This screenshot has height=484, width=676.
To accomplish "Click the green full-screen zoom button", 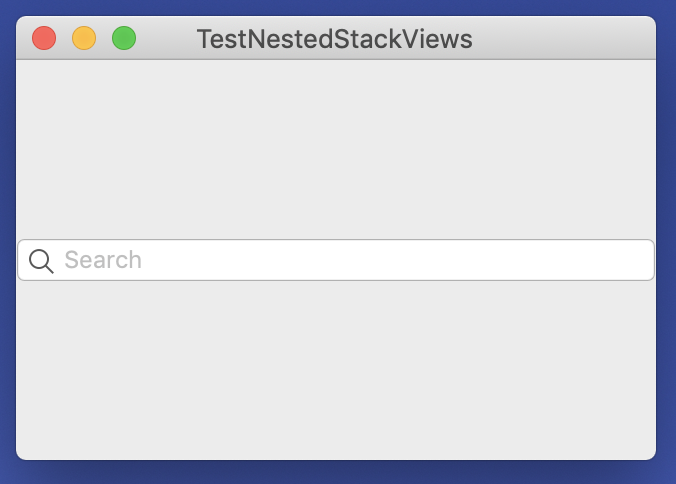I will coord(124,38).
